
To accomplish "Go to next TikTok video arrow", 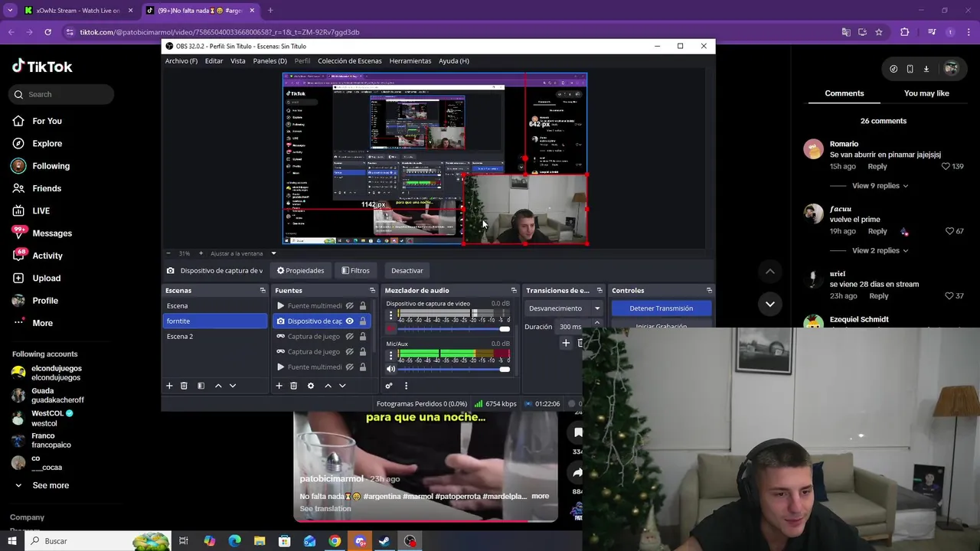I will (x=770, y=304).
